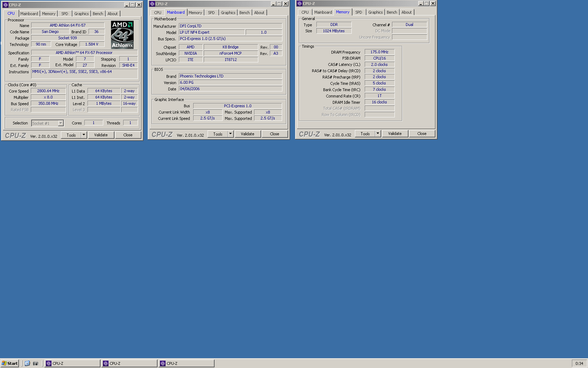Open About tab in middle CPU-Z window

(259, 13)
